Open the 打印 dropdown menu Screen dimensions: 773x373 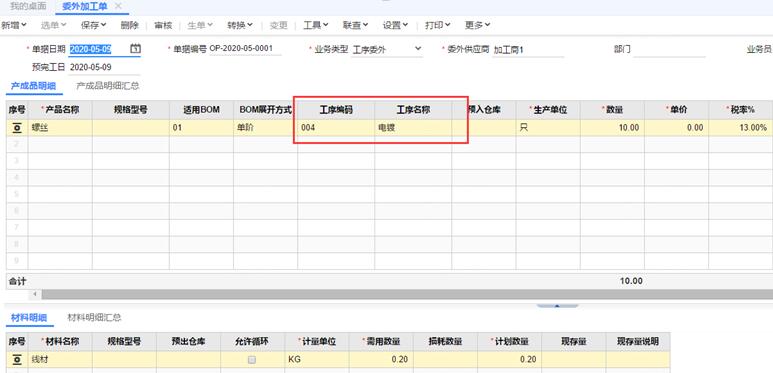pos(438,25)
